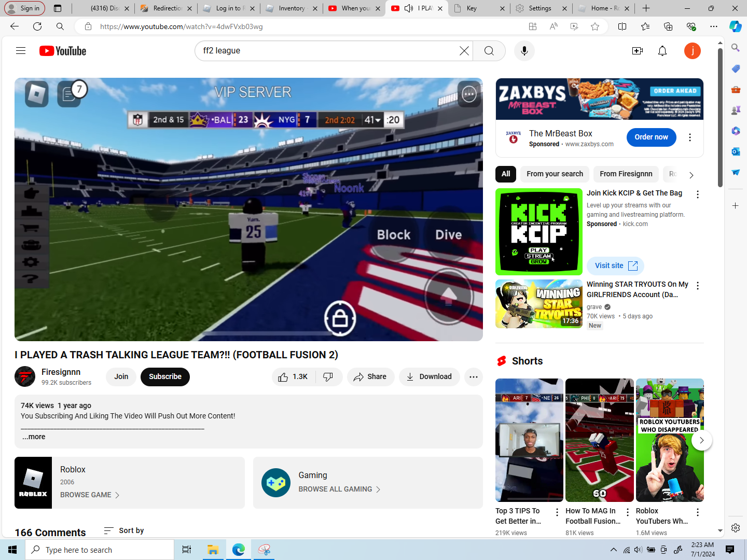Open Winning STAR TRYOUTS video thumbnail
This screenshot has height=560, width=747.
pyautogui.click(x=539, y=304)
